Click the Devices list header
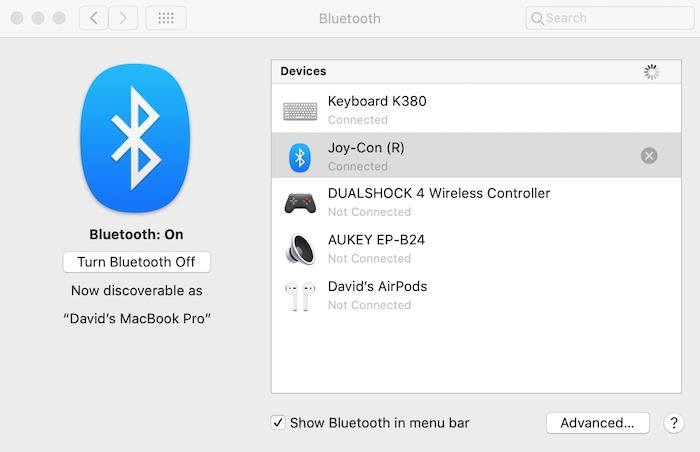700x452 pixels. coord(476,71)
